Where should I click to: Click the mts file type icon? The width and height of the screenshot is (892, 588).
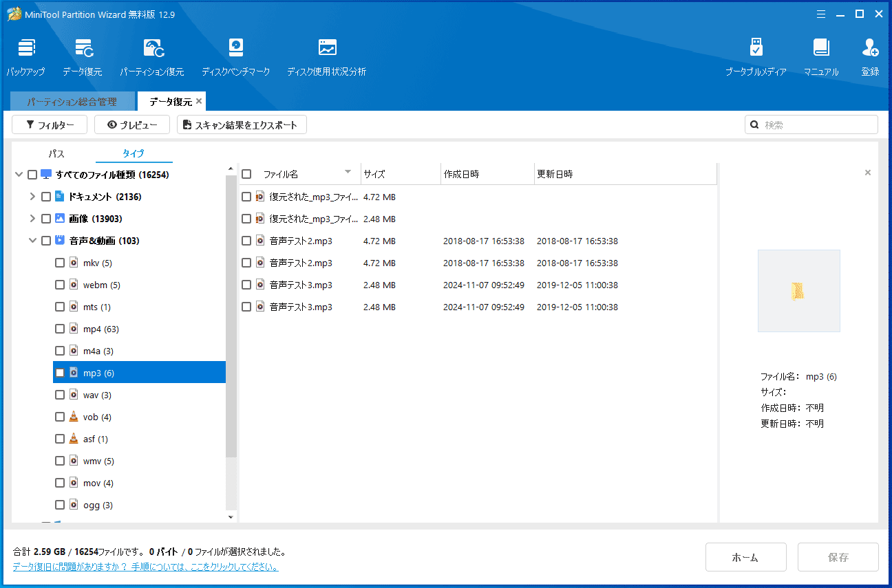[x=74, y=307]
